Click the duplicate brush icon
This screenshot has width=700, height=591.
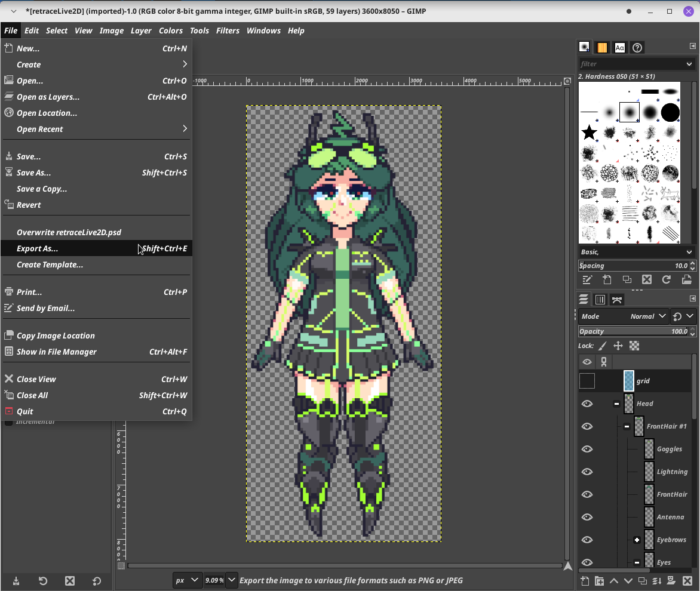[x=627, y=279]
